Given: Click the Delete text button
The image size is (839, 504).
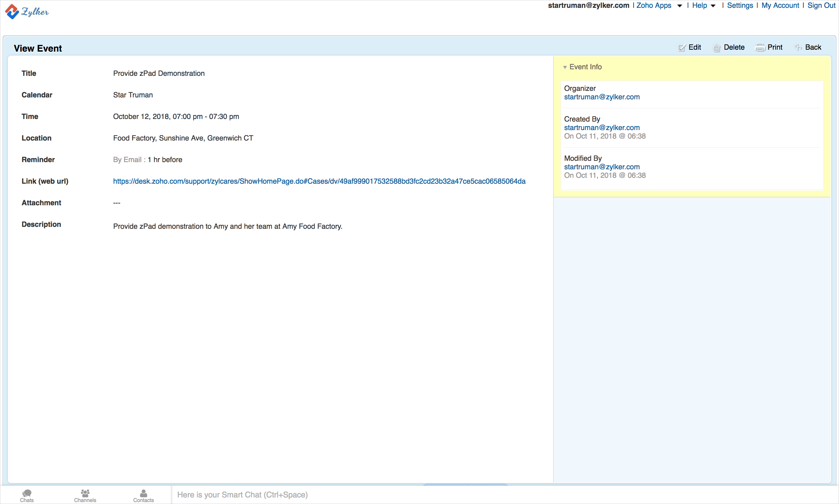Looking at the screenshot, I should [x=734, y=47].
